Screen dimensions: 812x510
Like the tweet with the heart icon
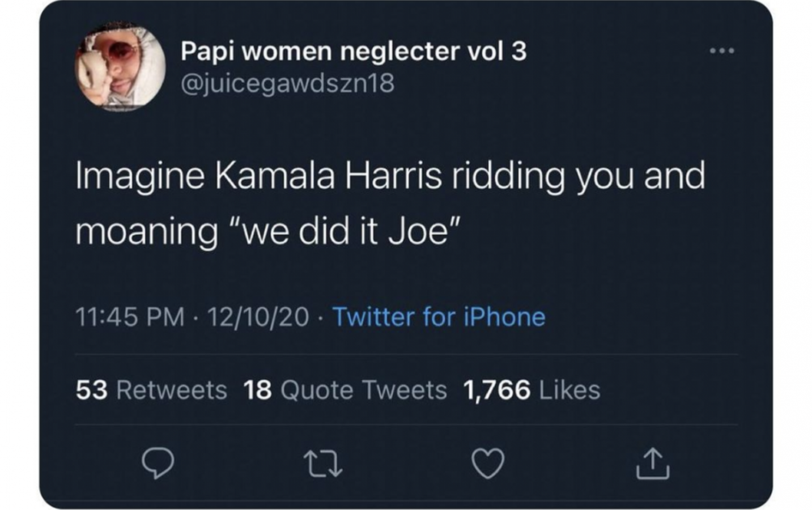tap(488, 463)
